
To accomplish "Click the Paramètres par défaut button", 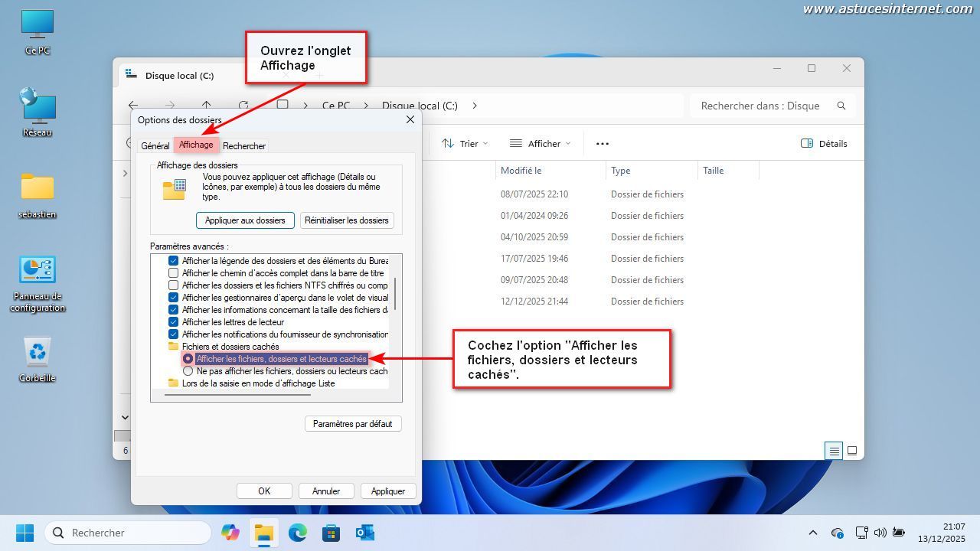I will (x=352, y=424).
